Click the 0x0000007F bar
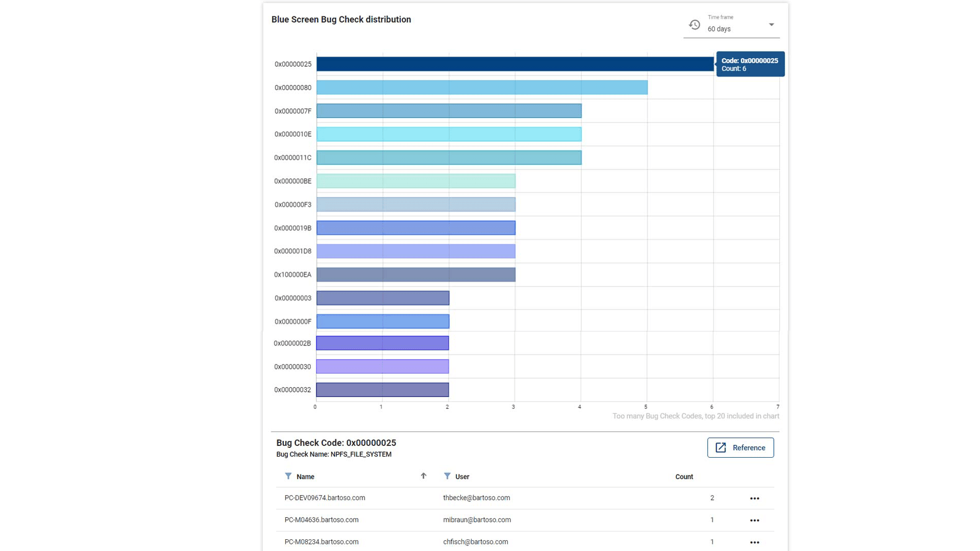The width and height of the screenshot is (980, 551). point(449,111)
